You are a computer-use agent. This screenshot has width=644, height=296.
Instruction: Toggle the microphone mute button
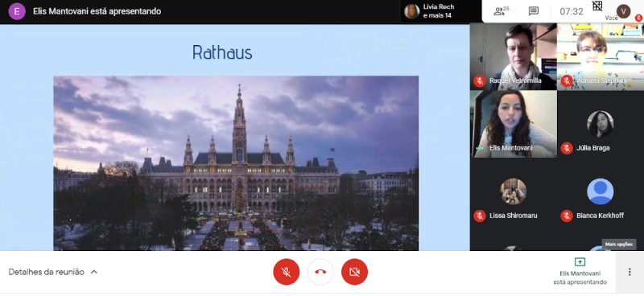(x=287, y=272)
